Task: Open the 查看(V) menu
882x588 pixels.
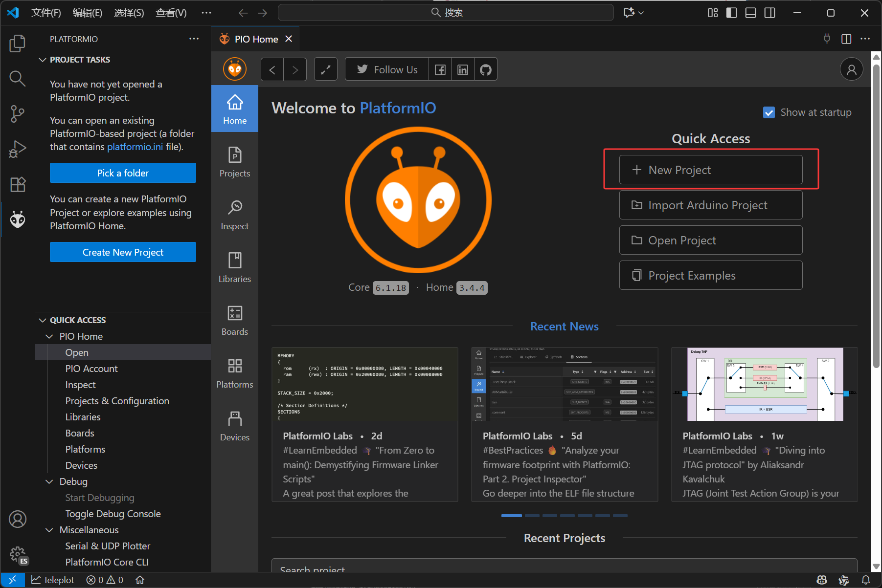Action: (x=171, y=13)
